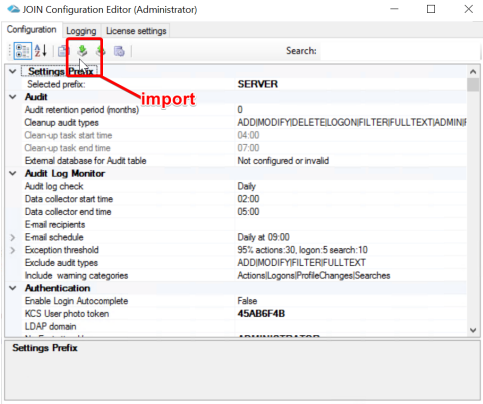Viewport: 483px width, 404px height.
Task: Click scrollbar down arrow in property grid
Action: (x=473, y=330)
